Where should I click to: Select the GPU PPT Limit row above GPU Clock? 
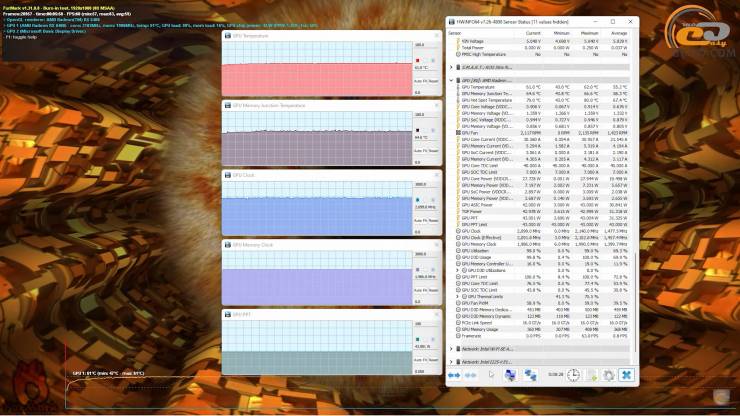tap(542, 225)
